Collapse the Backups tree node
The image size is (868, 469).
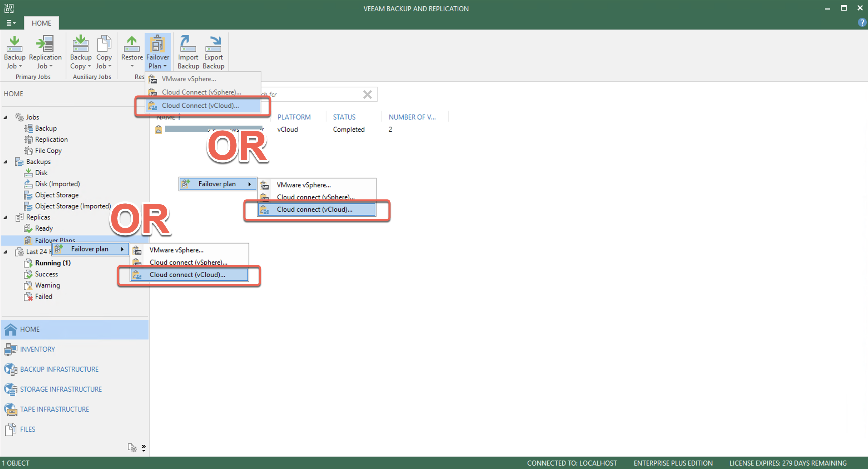coord(5,162)
